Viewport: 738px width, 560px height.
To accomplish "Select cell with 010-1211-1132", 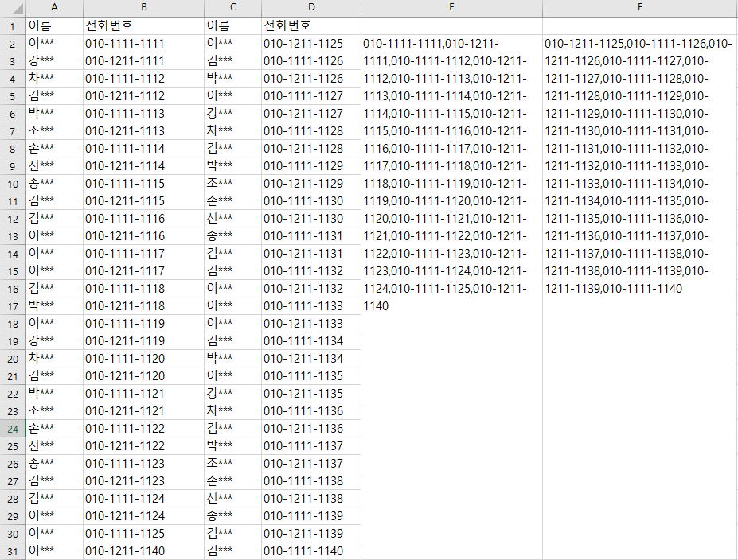I will pos(311,288).
